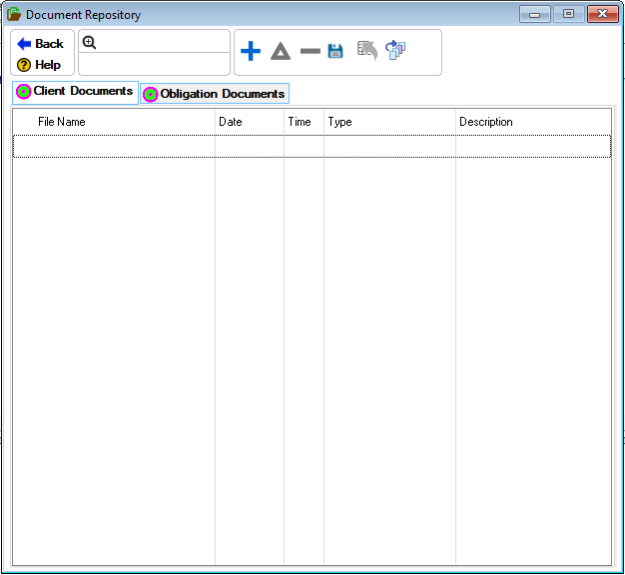
Task: Sort by the Date column header
Action: coord(230,122)
